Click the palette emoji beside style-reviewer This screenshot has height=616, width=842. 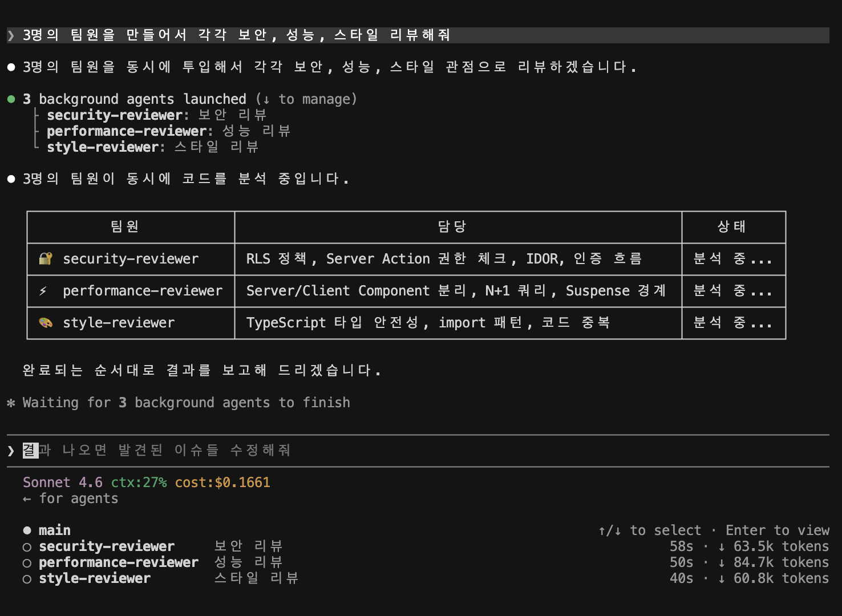[x=46, y=323]
